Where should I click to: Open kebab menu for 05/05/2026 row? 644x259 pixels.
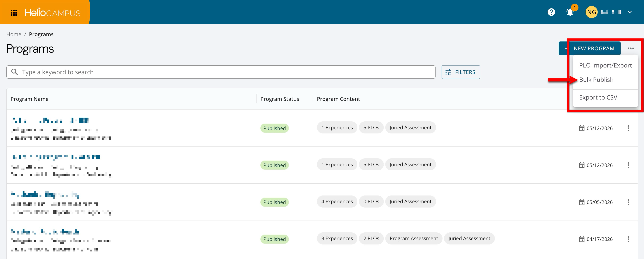(x=628, y=202)
